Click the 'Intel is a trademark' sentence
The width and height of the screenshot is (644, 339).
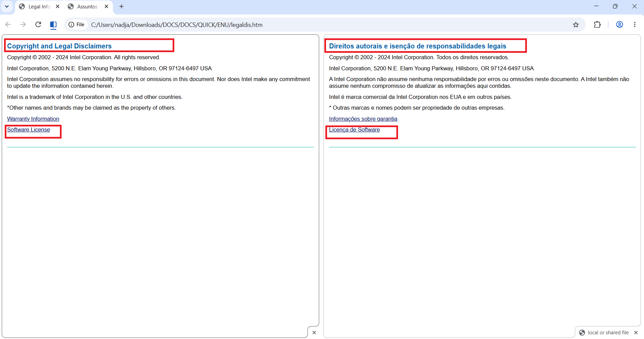[x=95, y=97]
